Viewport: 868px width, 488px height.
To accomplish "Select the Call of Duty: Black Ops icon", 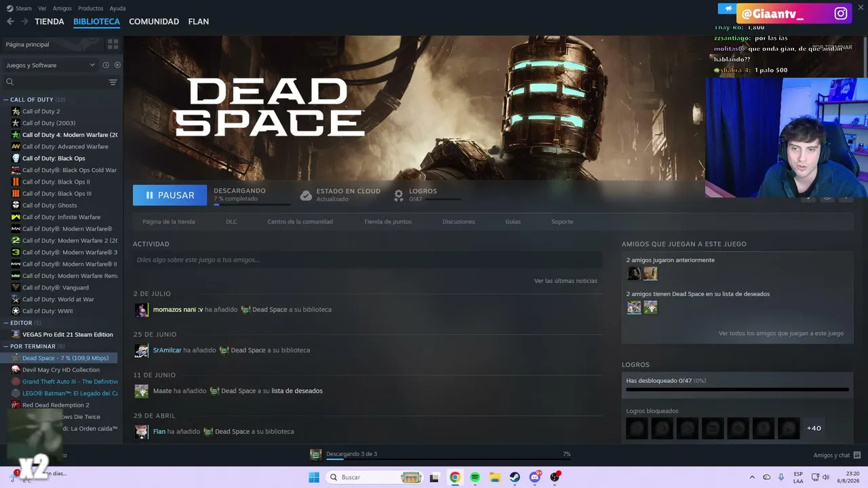I will coord(16,158).
